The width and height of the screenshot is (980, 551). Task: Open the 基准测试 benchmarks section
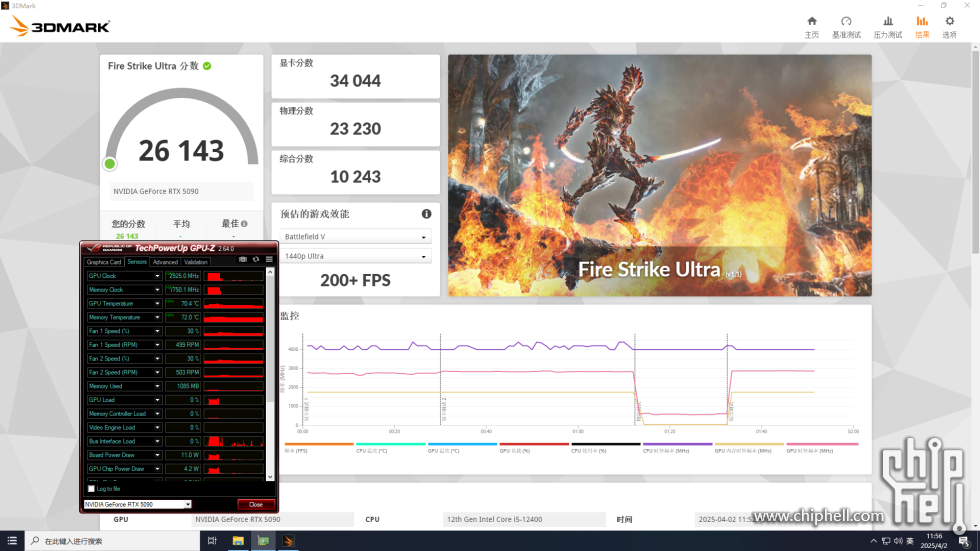click(846, 27)
